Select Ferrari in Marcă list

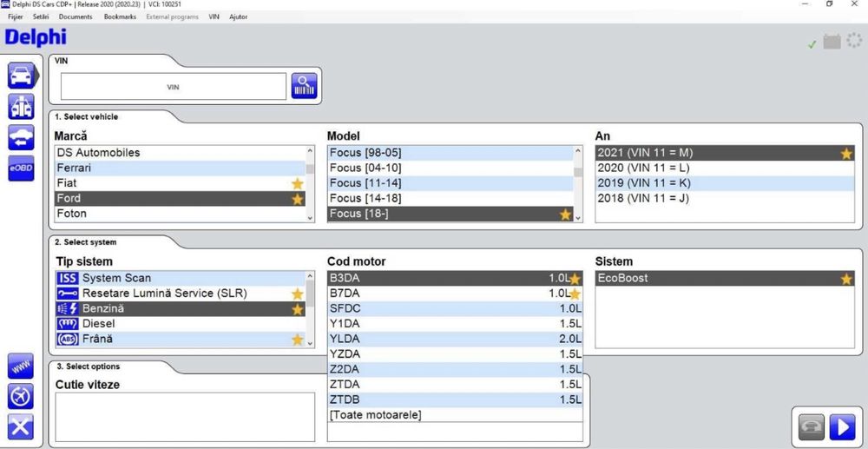[180, 168]
